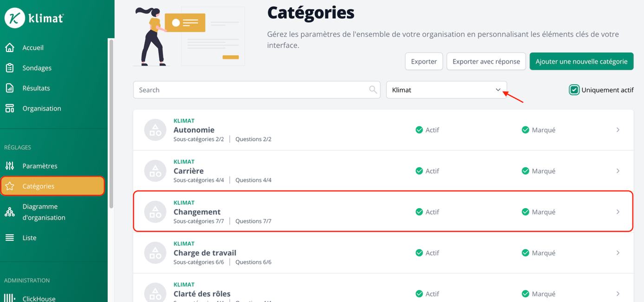Click the Diagramme d'organisation tree icon
Viewport: 644px width, 302px height.
[x=9, y=212]
